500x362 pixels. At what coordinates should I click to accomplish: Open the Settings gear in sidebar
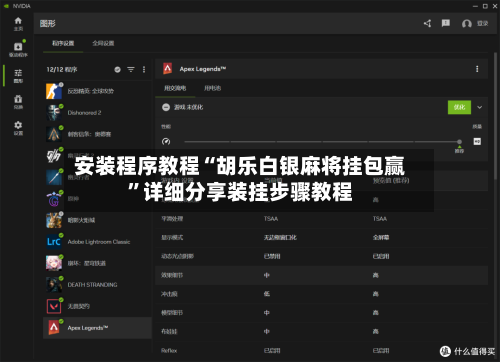18,128
